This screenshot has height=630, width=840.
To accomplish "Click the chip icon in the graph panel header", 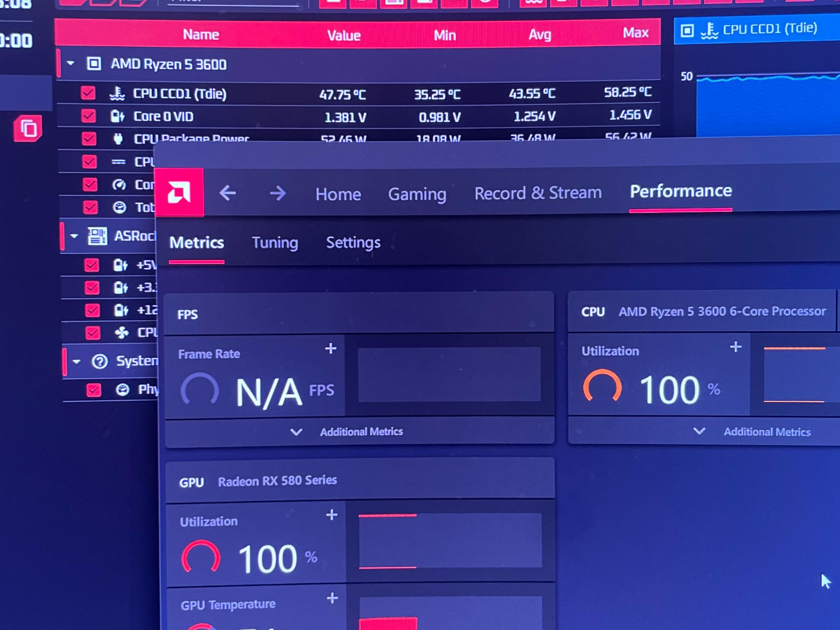I will pos(687,30).
